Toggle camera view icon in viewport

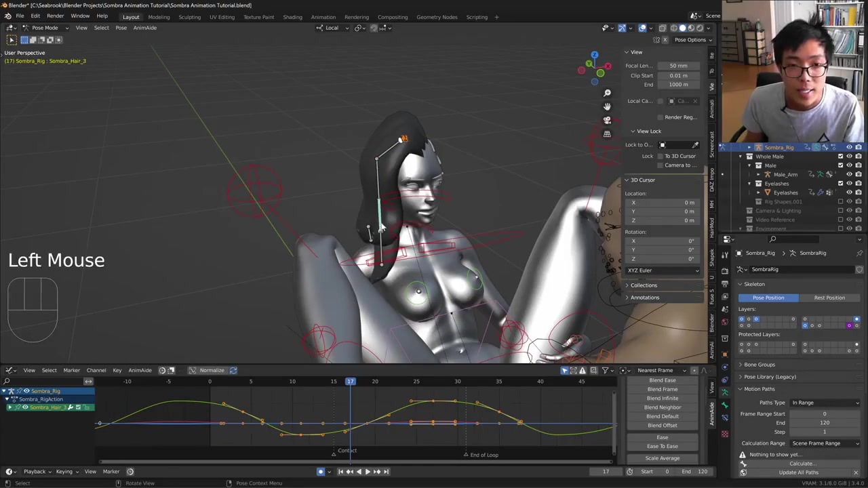(x=607, y=120)
